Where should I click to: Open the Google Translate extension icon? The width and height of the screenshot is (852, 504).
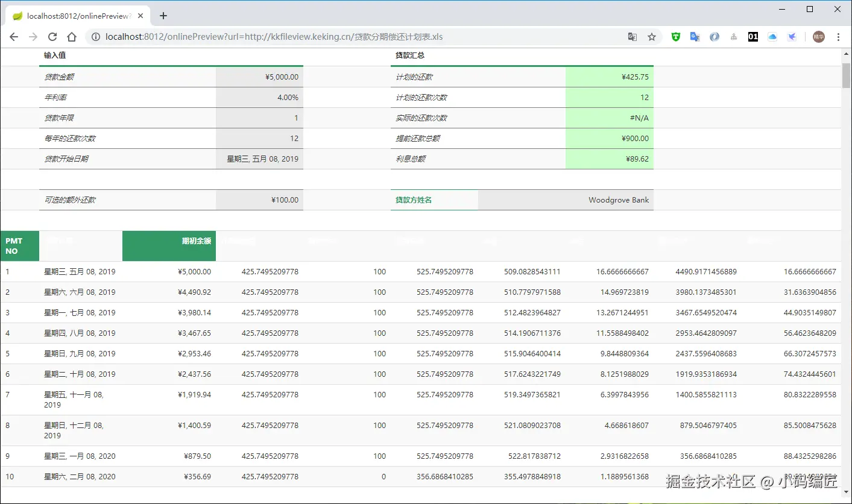695,37
